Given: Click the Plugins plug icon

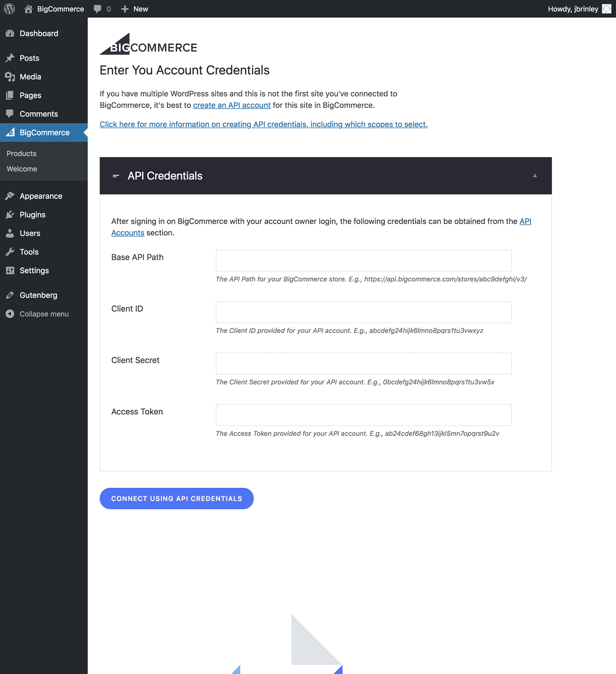Looking at the screenshot, I should (x=10, y=215).
